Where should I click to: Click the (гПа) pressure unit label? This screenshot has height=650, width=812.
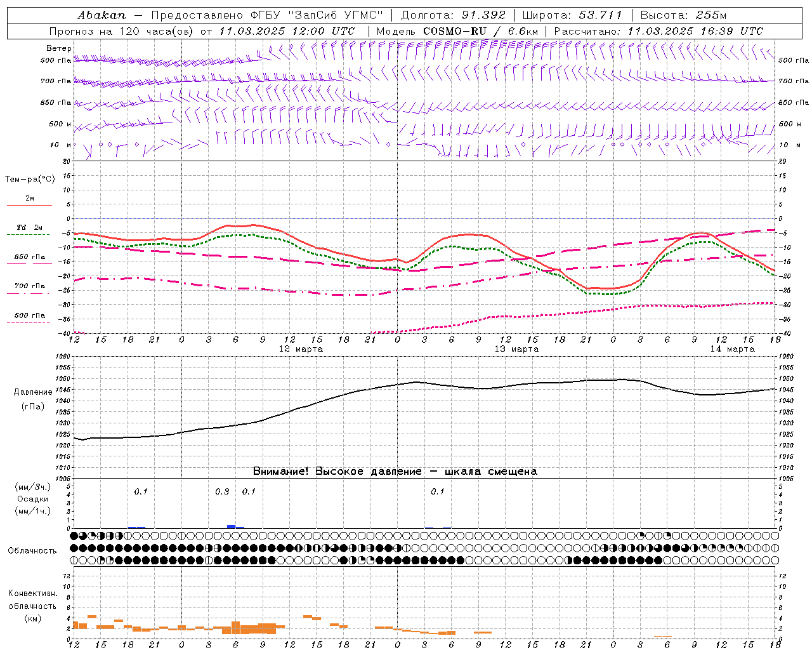pyautogui.click(x=33, y=406)
